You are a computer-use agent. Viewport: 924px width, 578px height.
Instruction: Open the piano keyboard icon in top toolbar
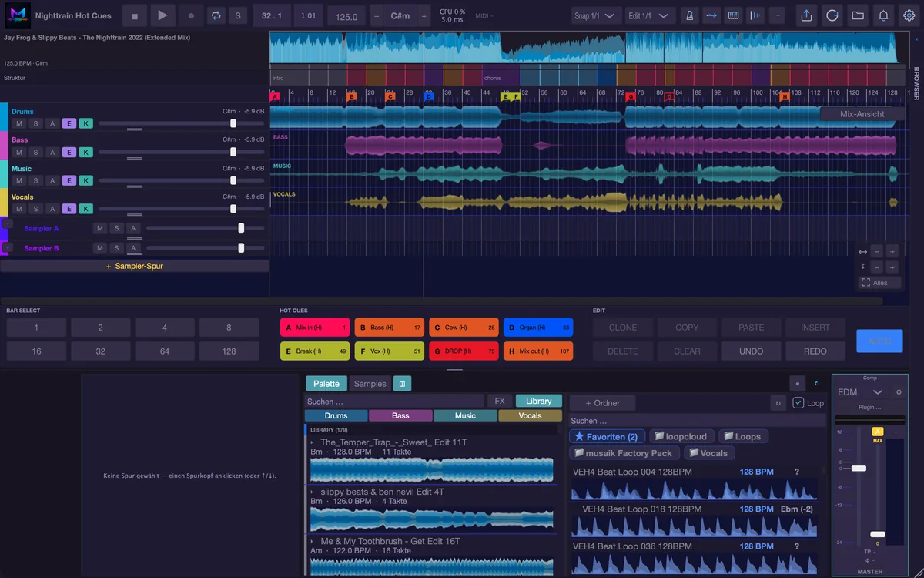(x=733, y=15)
